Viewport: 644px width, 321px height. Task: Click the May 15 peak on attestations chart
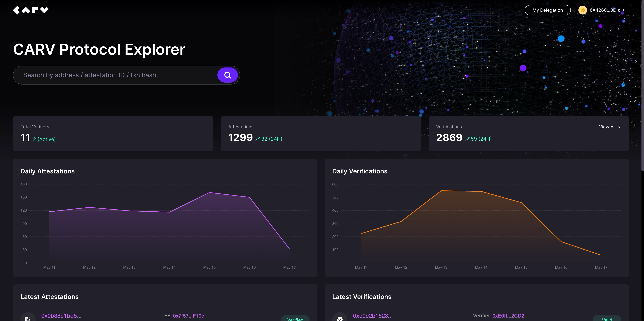tap(210, 192)
